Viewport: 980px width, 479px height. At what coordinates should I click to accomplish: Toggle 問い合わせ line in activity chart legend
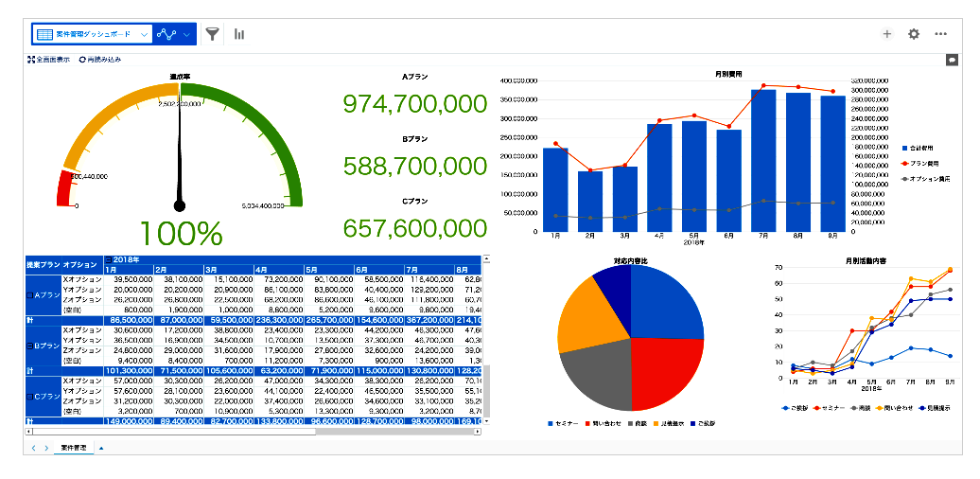tap(896, 408)
